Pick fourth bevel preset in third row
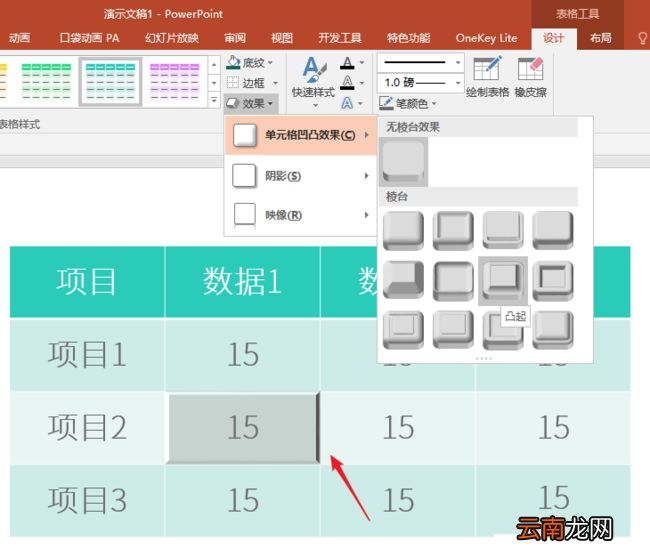 [553, 330]
